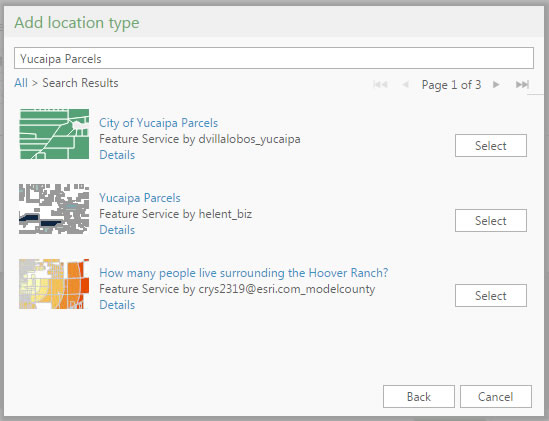Open the Yucaipa Parcels title link

point(140,198)
